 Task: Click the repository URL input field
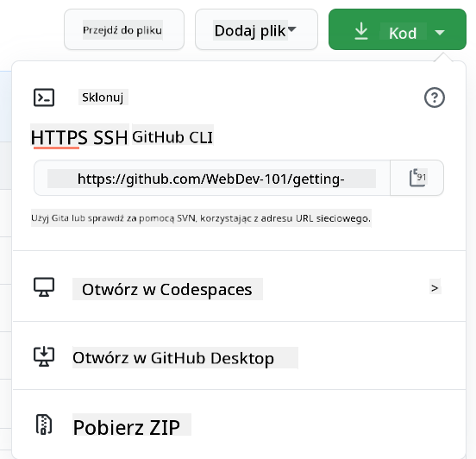click(212, 178)
